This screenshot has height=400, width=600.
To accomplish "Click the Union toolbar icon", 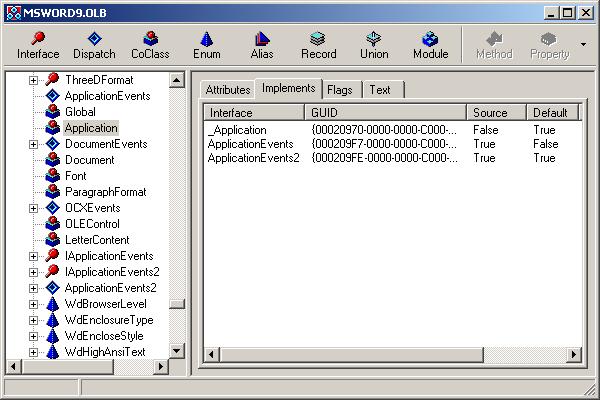I will 374,38.
